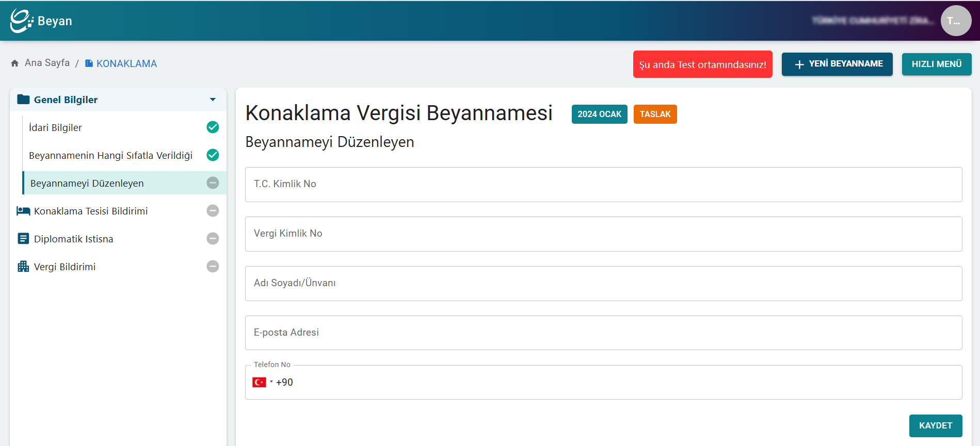Image resolution: width=980 pixels, height=446 pixels.
Task: Click the KONAKLAMA document icon
Action: tap(89, 63)
